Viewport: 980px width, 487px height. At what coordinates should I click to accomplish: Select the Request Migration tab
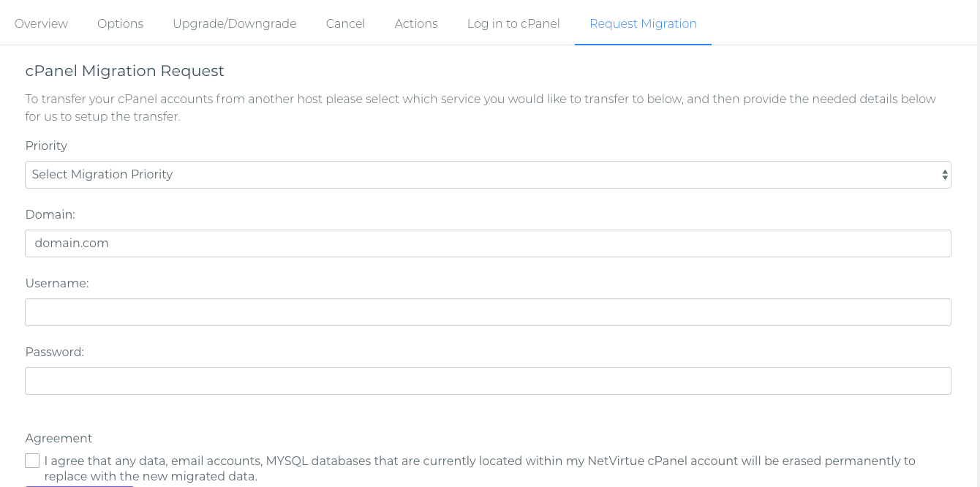pos(643,23)
